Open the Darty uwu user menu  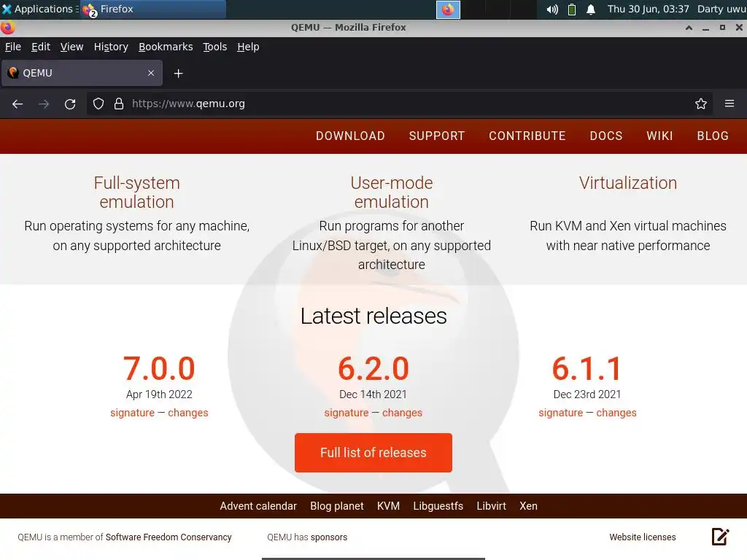coord(721,9)
